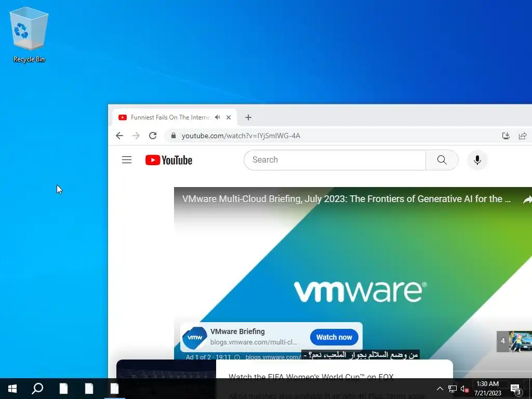Image resolution: width=532 pixels, height=399 pixels.
Task: Click the install app icon in address bar
Action: coord(506,136)
